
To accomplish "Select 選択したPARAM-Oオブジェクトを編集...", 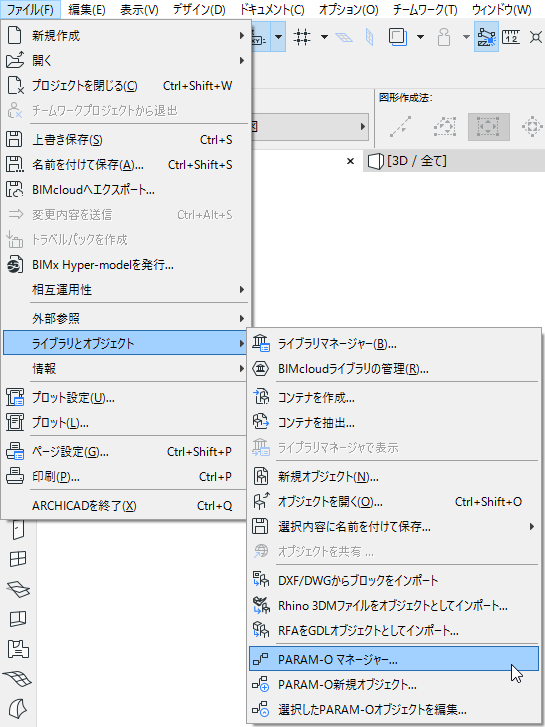I will tap(394, 709).
